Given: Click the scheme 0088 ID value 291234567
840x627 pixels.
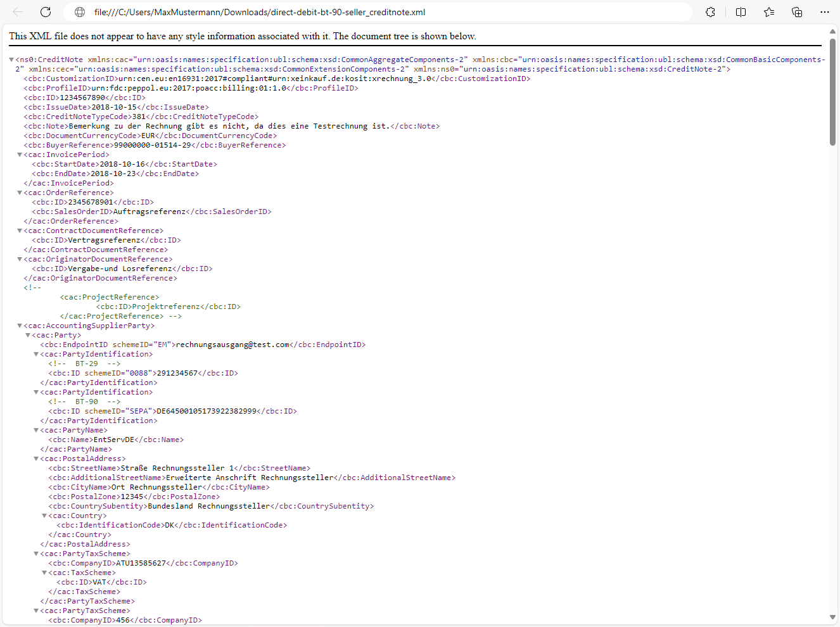Looking at the screenshot, I should 177,373.
